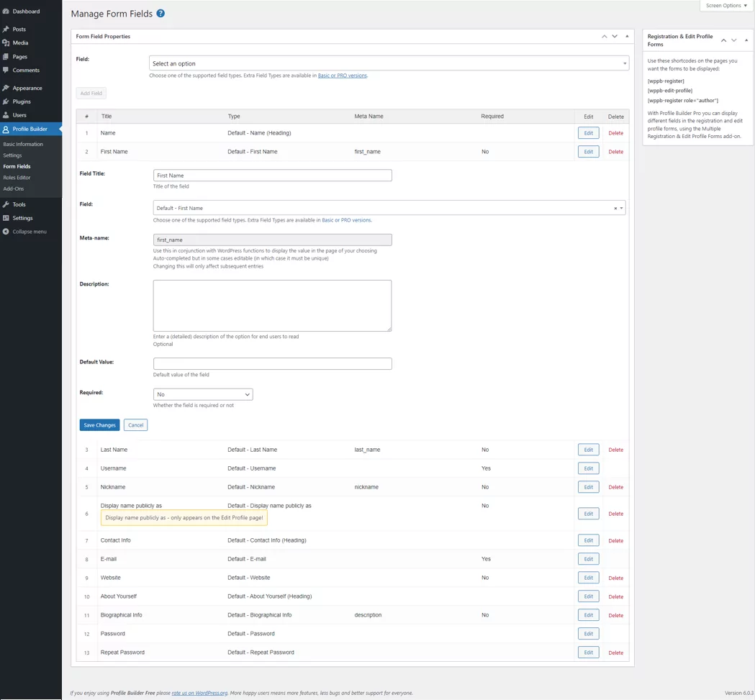Open the Screen Options dropdown
The width and height of the screenshot is (755, 700).
pos(726,6)
